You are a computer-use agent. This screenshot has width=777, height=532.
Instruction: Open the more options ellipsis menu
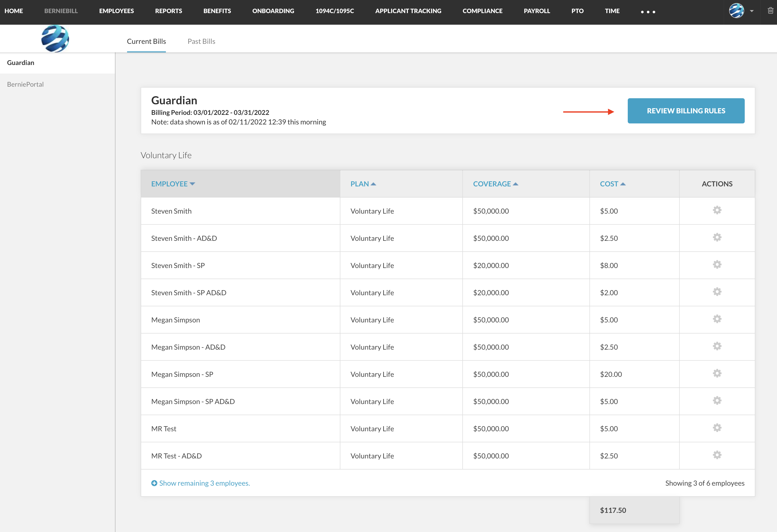click(648, 12)
